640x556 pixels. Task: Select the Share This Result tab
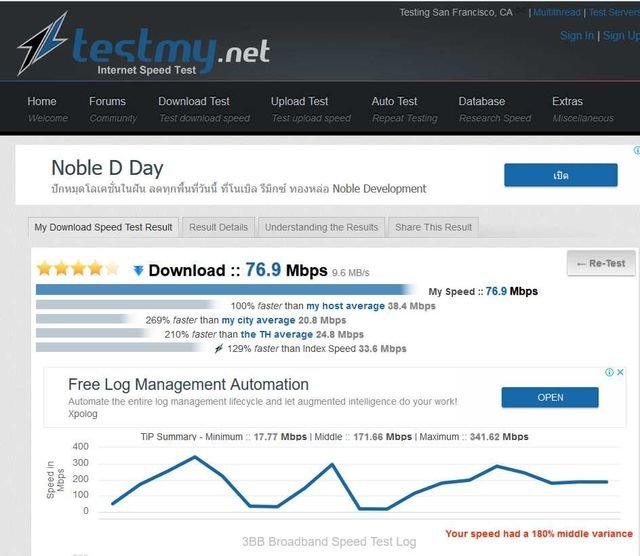[433, 227]
